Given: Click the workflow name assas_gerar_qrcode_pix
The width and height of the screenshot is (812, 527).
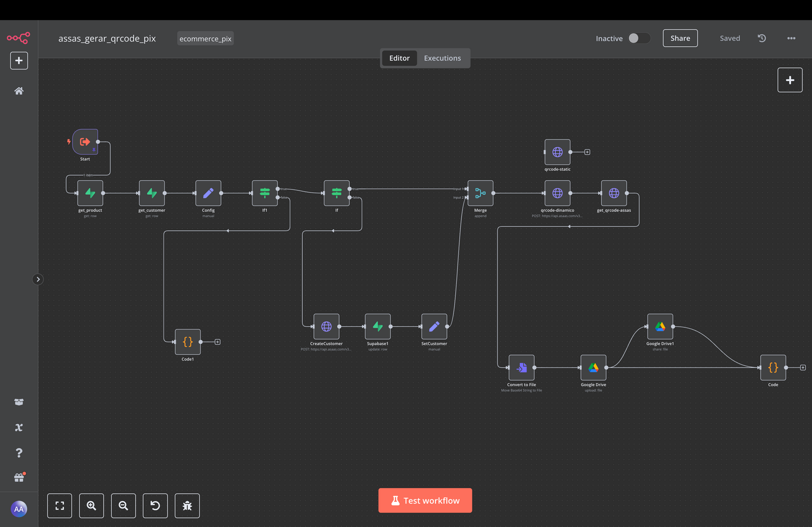Looking at the screenshot, I should point(107,39).
